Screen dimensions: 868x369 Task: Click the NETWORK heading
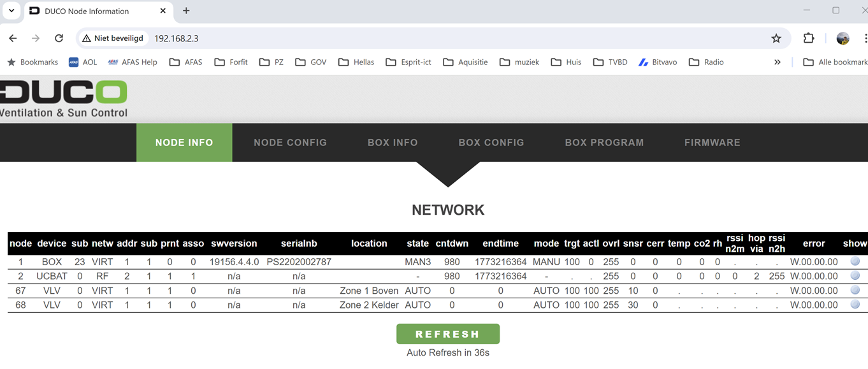[448, 210]
